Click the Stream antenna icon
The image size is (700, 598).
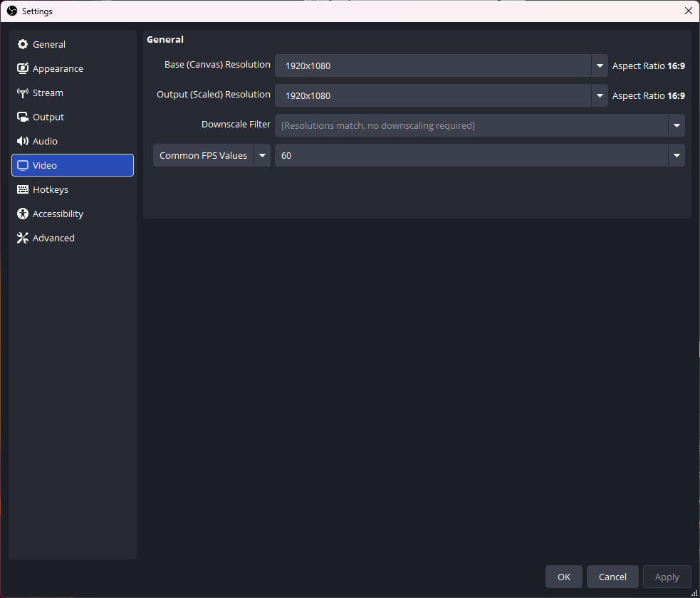click(23, 93)
